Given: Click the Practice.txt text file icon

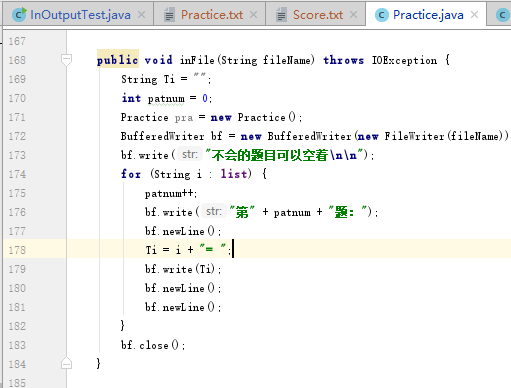Looking at the screenshot, I should pyautogui.click(x=169, y=15).
